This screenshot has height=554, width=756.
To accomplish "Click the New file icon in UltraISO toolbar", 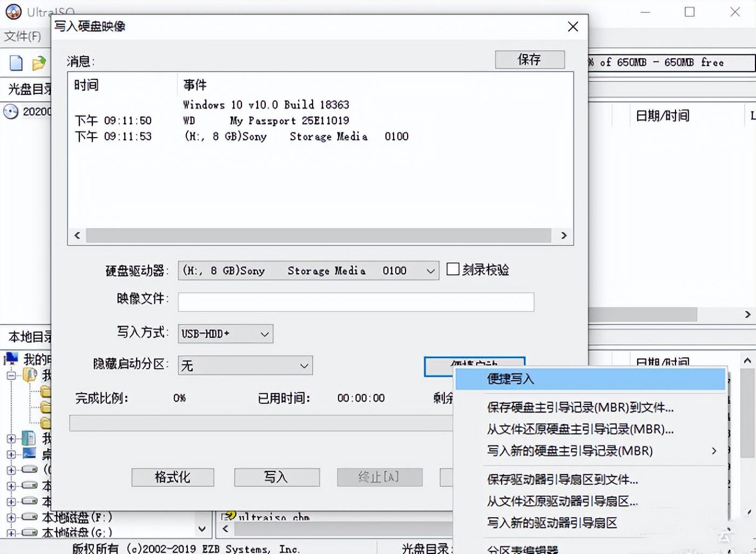I will pos(16,63).
